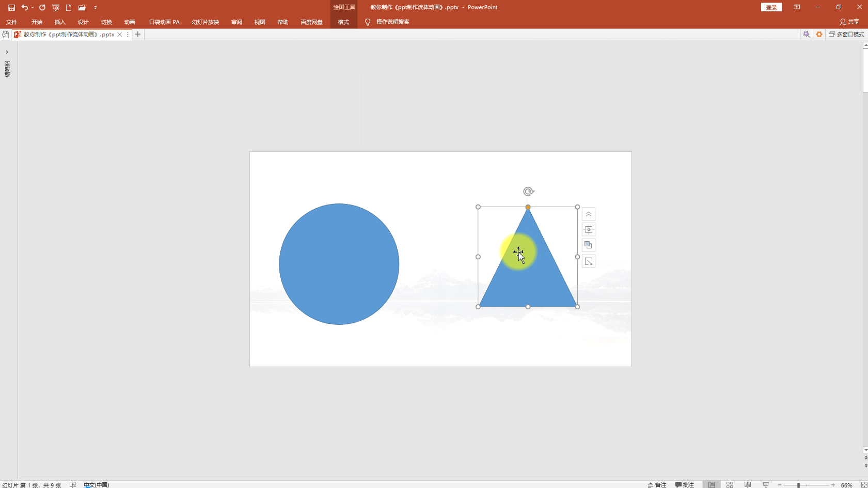Toggle the 批注 comments pane

point(685,485)
